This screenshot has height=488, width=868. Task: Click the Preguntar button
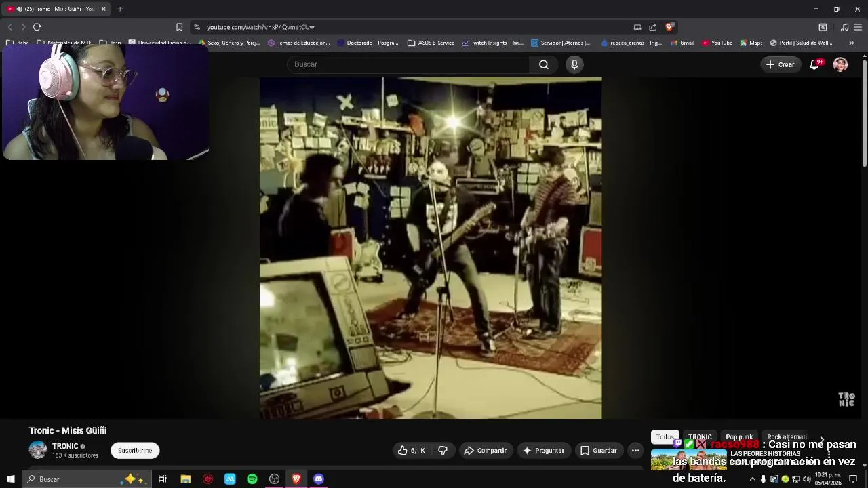[x=543, y=451]
